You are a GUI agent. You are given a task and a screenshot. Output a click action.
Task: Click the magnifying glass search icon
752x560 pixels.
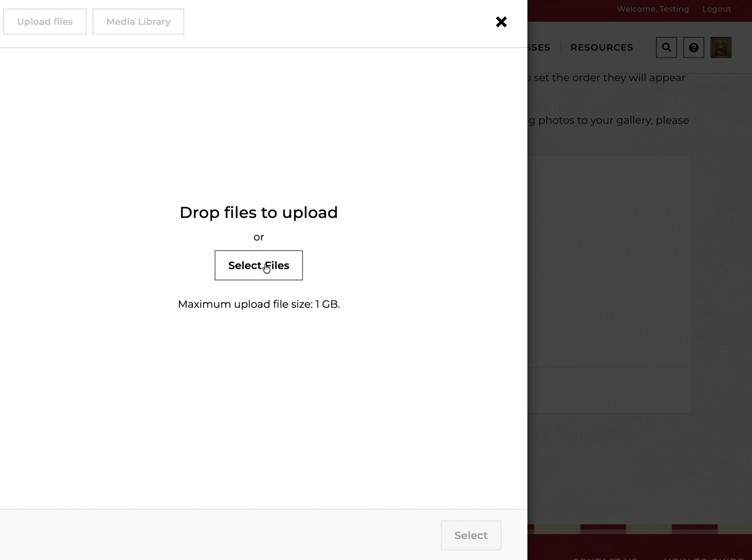[666, 48]
